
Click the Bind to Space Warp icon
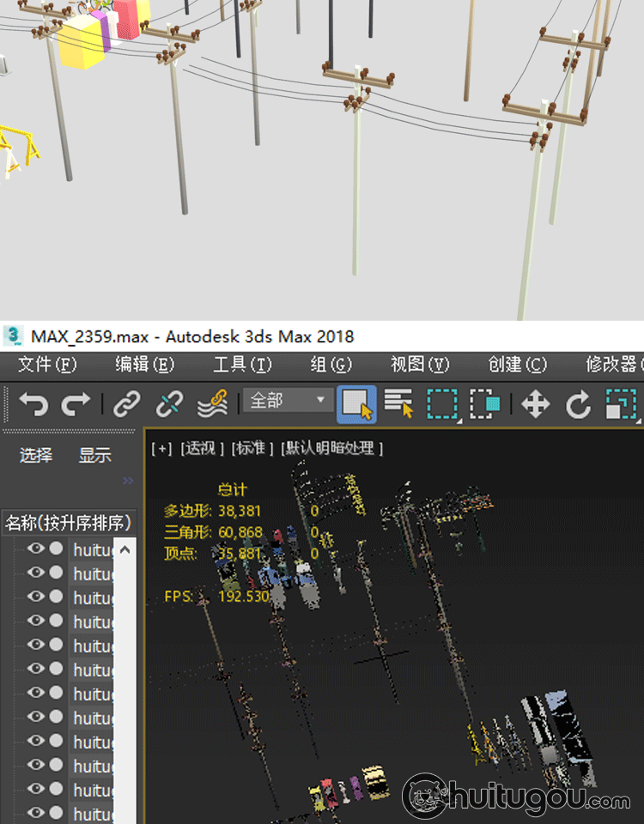click(212, 403)
